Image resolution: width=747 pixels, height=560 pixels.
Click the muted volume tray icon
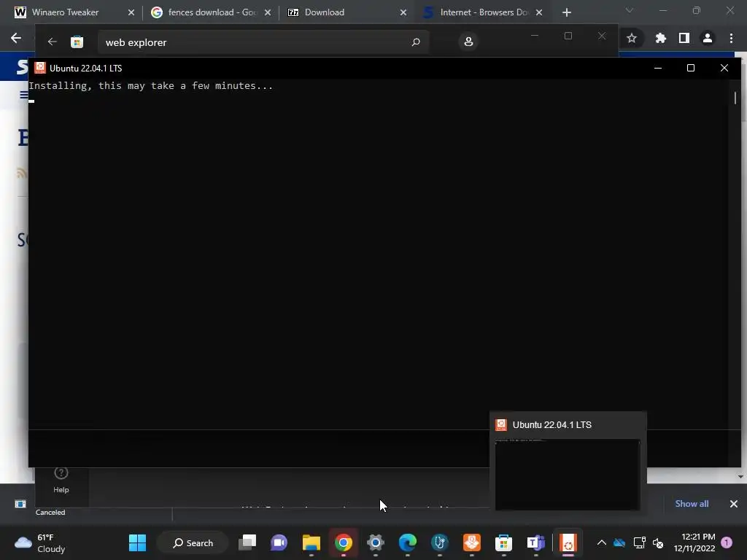[658, 542]
